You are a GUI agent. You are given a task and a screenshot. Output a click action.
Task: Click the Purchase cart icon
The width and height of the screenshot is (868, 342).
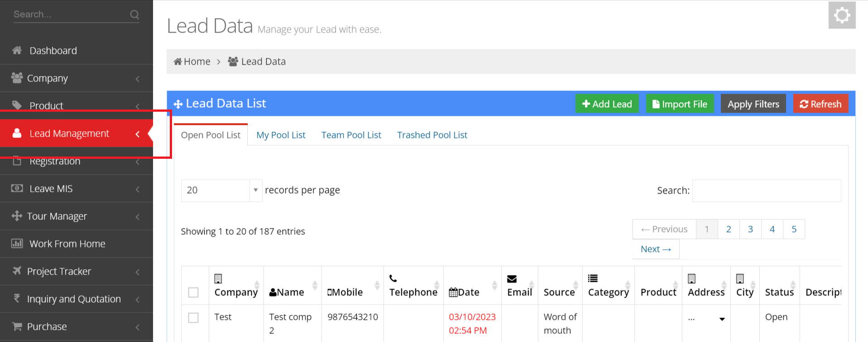click(x=17, y=326)
